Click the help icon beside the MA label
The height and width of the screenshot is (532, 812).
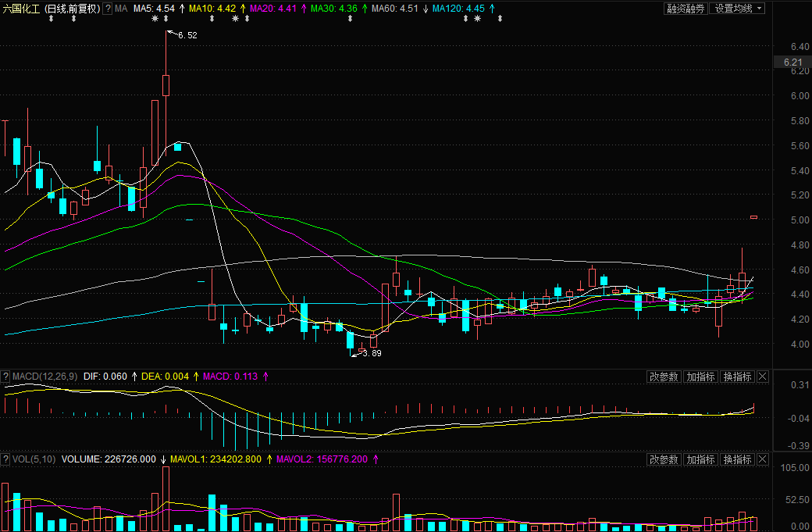[x=108, y=9]
